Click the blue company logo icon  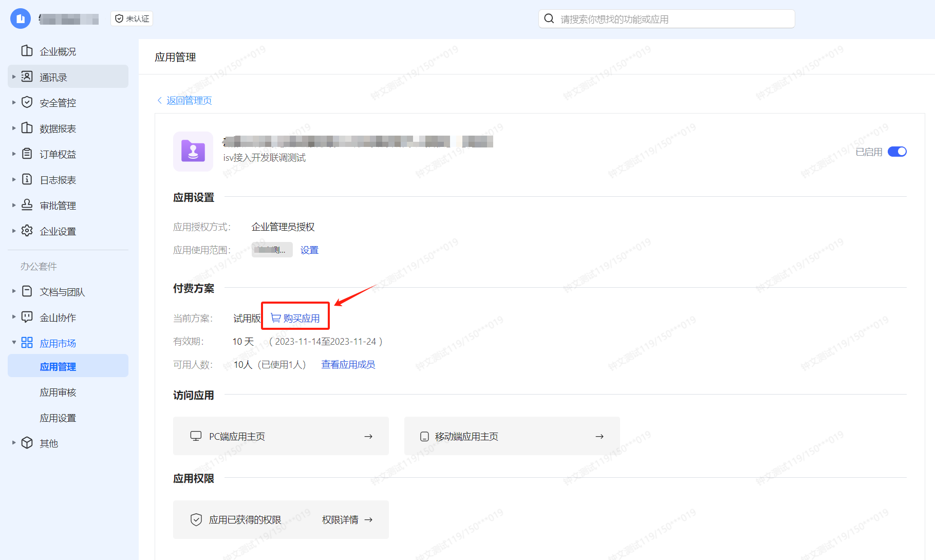21,19
